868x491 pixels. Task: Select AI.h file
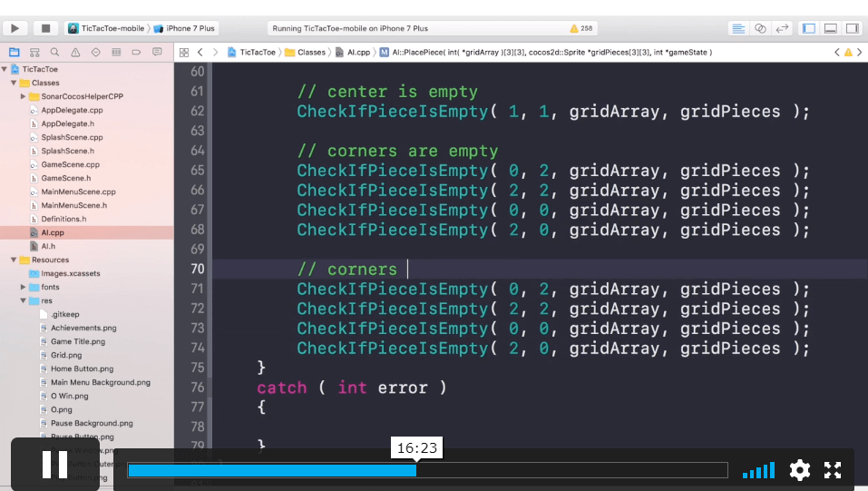coord(48,246)
